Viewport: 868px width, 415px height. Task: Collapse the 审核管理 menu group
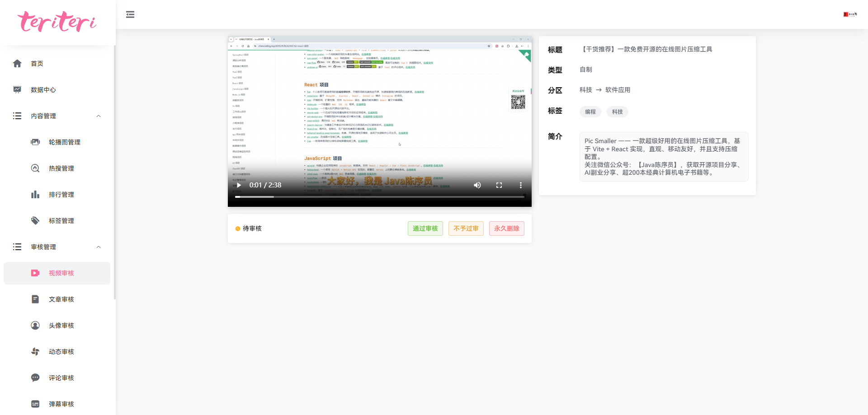tap(99, 247)
